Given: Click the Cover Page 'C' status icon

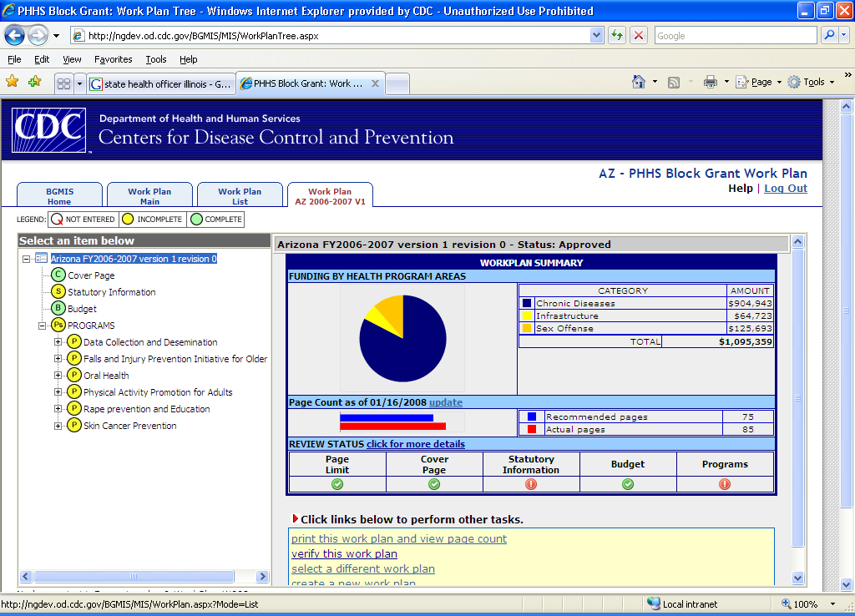Looking at the screenshot, I should 58,275.
